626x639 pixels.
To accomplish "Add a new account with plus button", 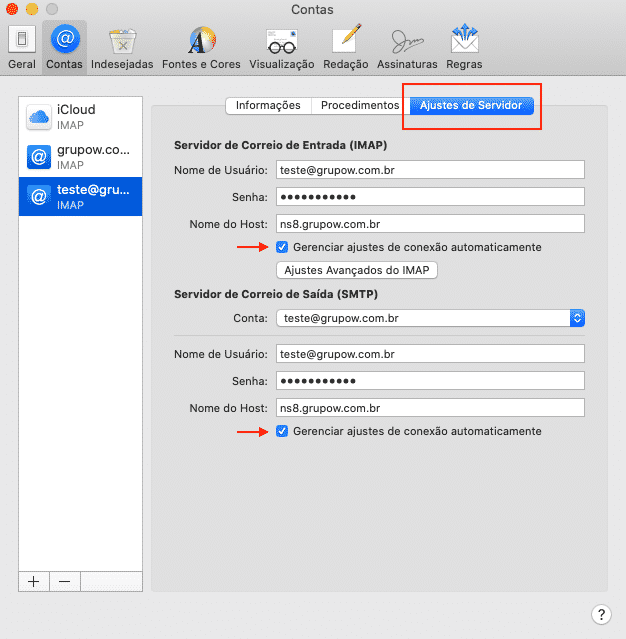I will coord(34,581).
